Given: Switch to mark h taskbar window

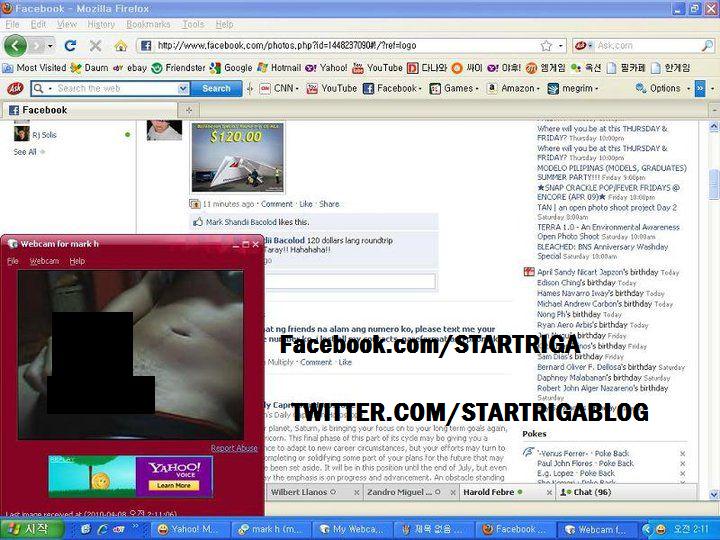Looking at the screenshot, I should 271,529.
